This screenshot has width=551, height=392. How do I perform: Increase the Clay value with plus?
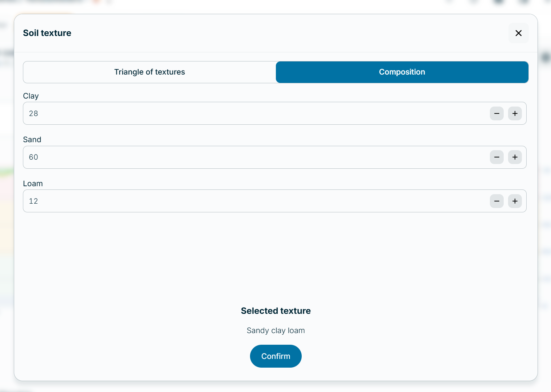click(515, 113)
